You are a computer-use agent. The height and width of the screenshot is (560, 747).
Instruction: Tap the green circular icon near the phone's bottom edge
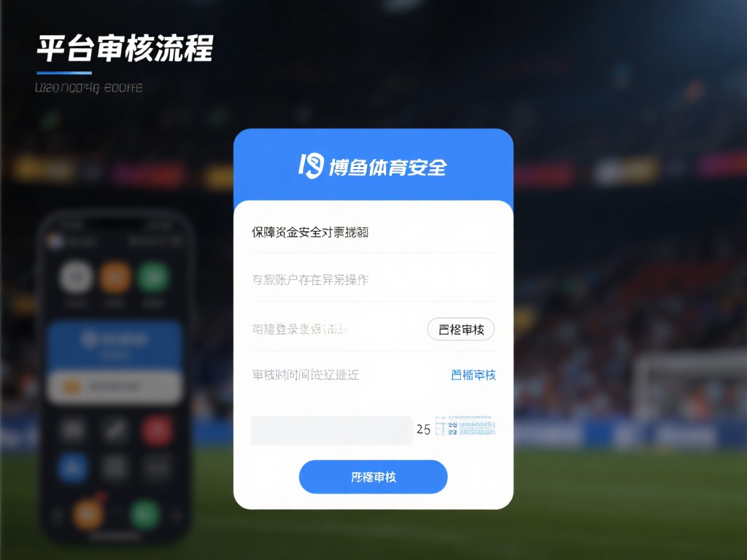tap(145, 514)
